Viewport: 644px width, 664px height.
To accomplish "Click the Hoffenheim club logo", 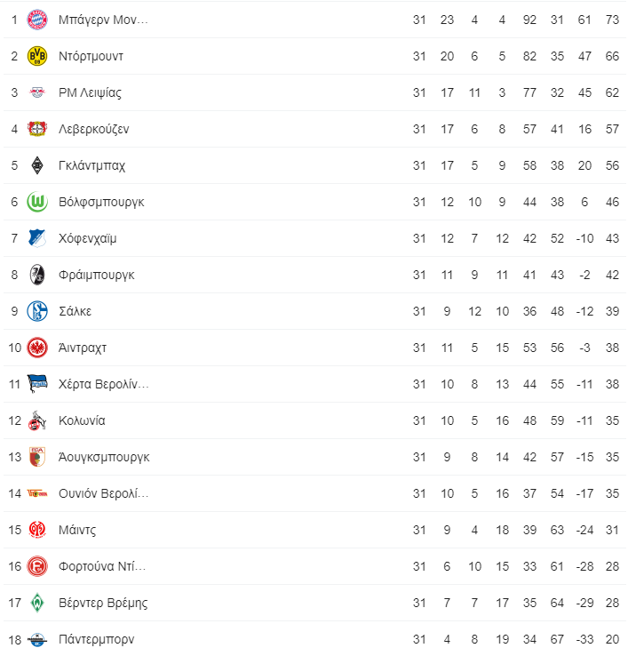I will [37, 238].
